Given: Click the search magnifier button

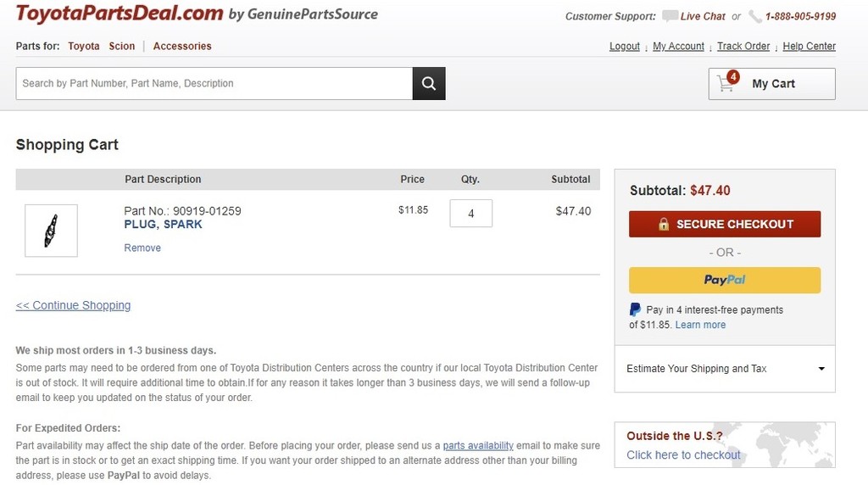Looking at the screenshot, I should [429, 83].
